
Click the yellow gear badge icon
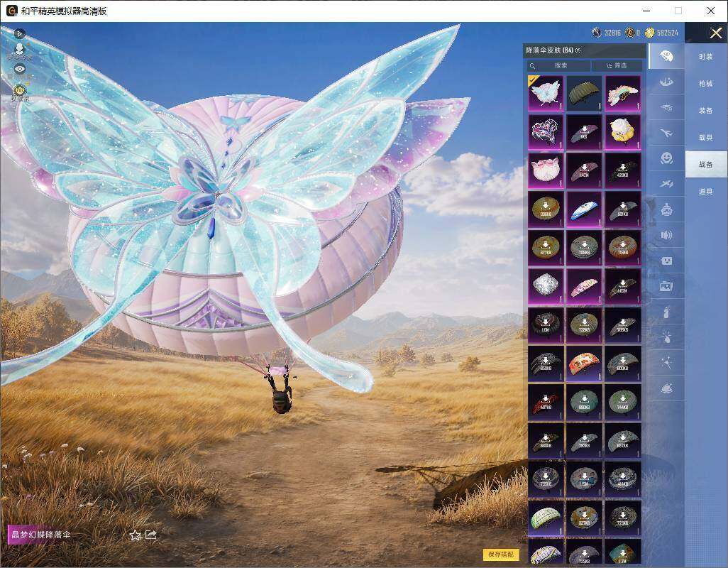point(19,90)
